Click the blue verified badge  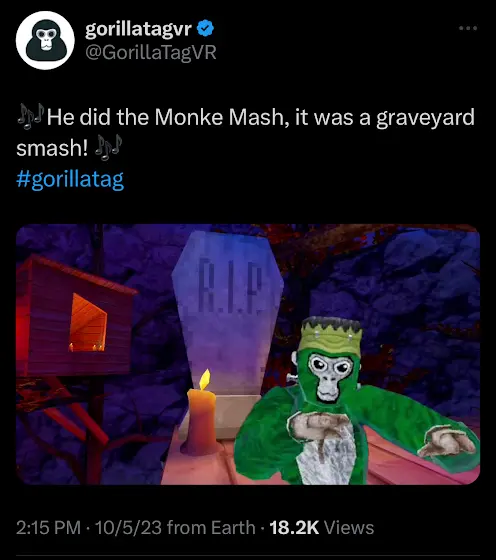pyautogui.click(x=205, y=28)
